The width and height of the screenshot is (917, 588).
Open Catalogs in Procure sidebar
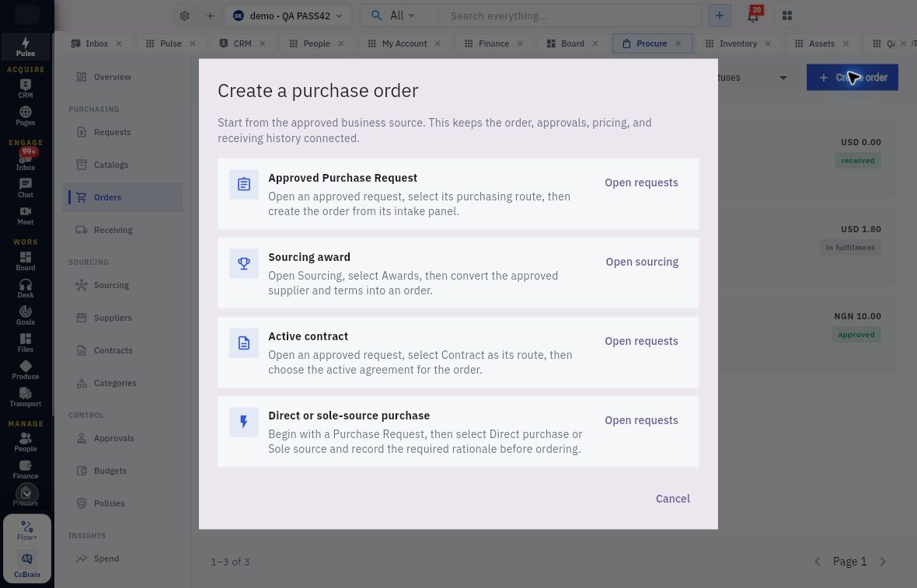(122, 165)
